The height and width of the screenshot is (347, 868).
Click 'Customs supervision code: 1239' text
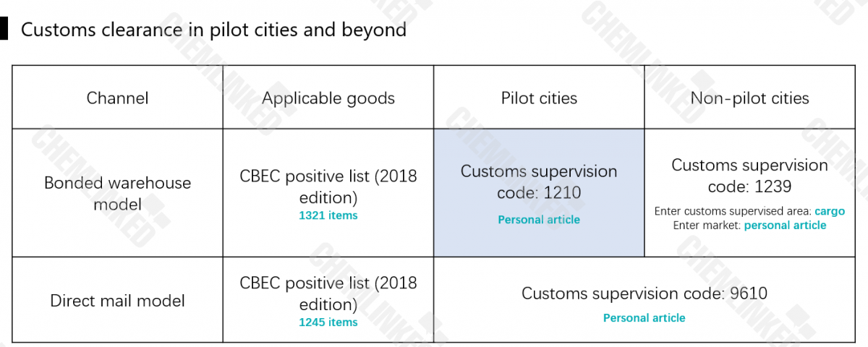click(749, 176)
